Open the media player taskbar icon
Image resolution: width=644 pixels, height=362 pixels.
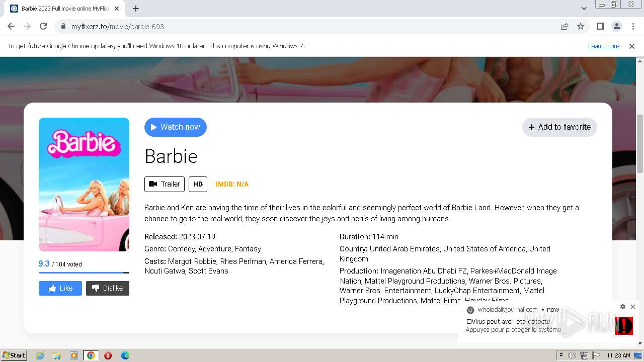coord(74,355)
